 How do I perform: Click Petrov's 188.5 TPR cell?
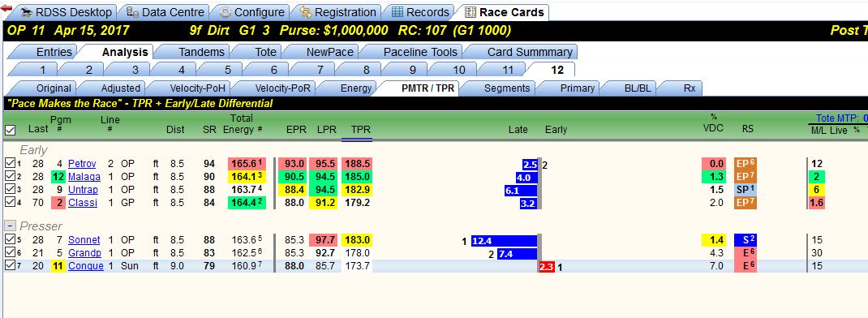point(357,164)
